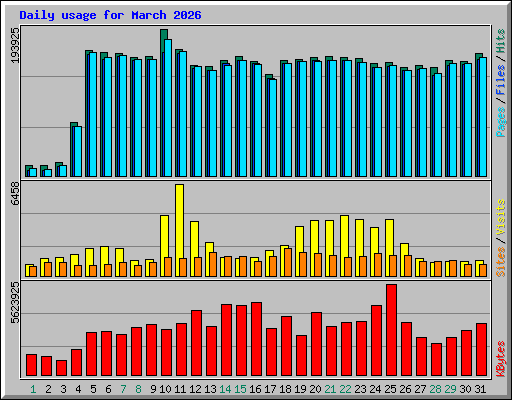Click day 4 on the x-axis
Screen dimensions: 512x400
pos(78,389)
